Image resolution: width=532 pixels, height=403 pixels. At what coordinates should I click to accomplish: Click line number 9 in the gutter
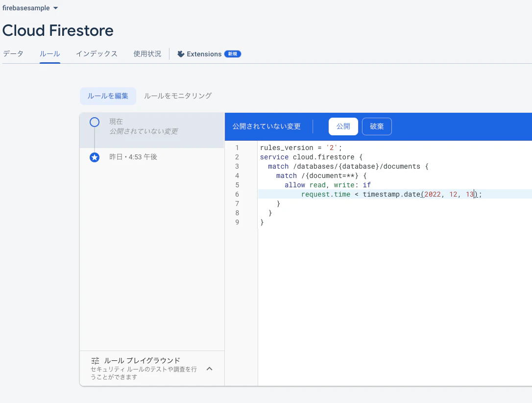pyautogui.click(x=237, y=222)
